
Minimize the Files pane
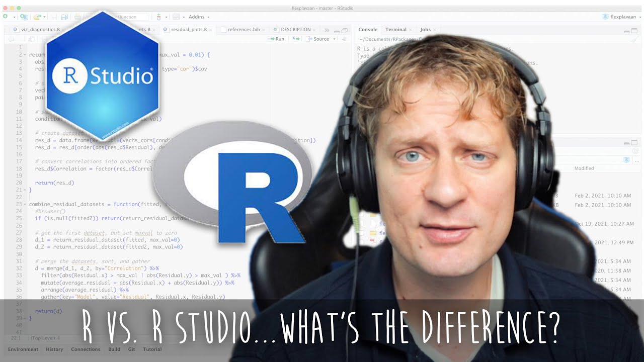pyautogui.click(x=626, y=143)
